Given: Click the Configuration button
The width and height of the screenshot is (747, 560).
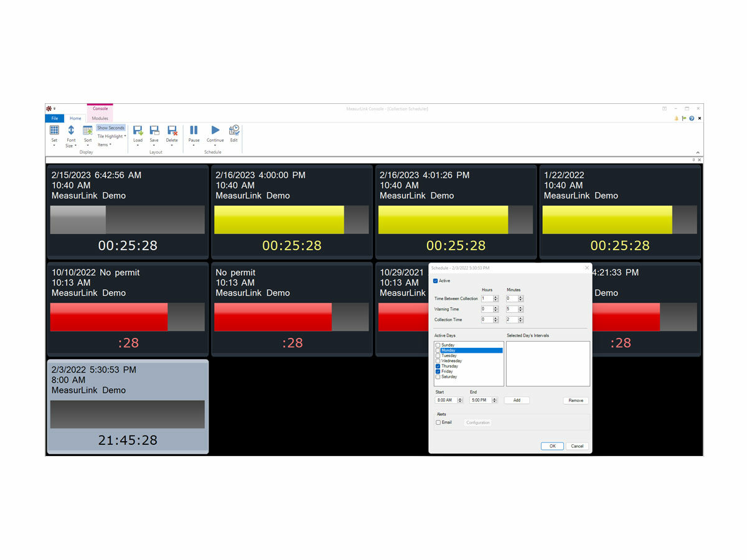Looking at the screenshot, I should pos(478,422).
